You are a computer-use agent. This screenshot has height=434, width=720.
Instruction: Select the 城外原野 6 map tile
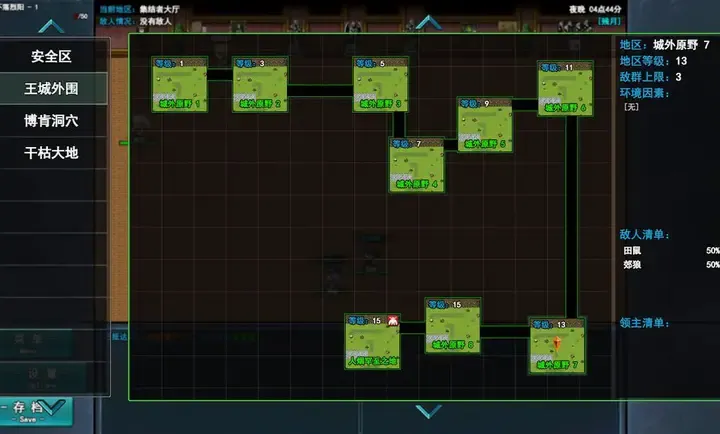click(565, 89)
